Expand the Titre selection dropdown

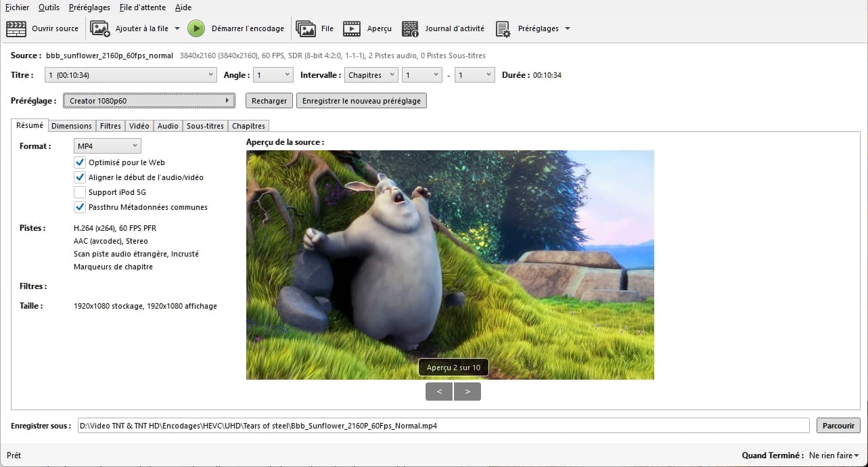131,75
